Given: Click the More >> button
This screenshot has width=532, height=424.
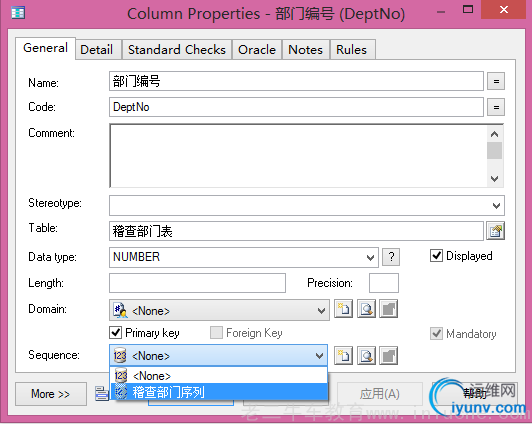Looking at the screenshot, I should 51,394.
